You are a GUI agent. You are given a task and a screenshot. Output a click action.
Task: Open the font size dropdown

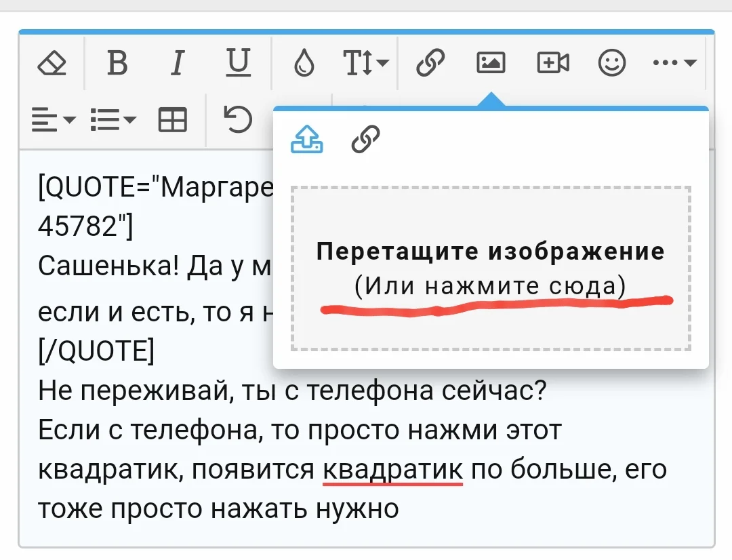coord(364,63)
